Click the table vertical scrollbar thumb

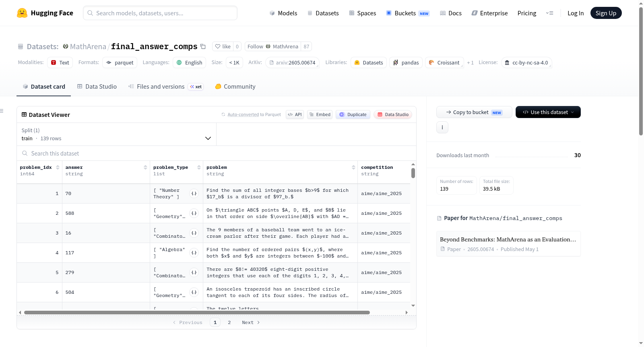413,173
